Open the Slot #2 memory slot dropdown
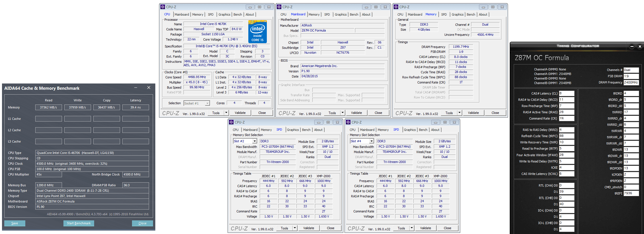Screen dimensions: 644x234 [255, 141]
